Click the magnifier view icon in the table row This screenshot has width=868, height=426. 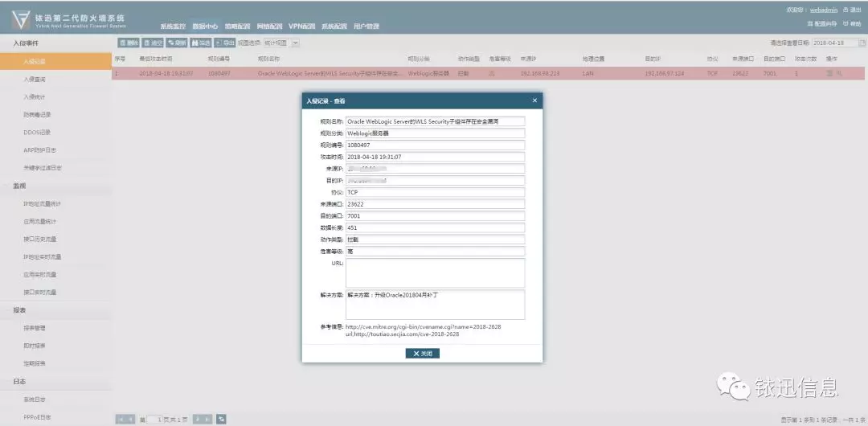839,74
